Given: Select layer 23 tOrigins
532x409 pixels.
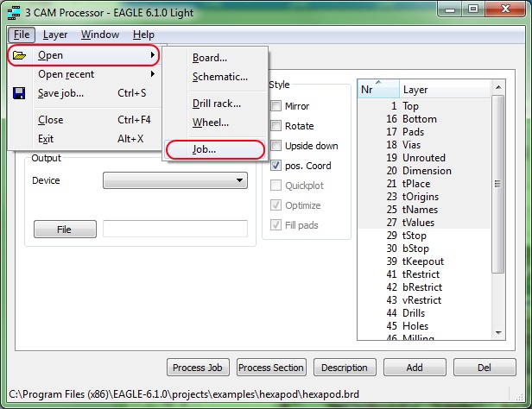Looking at the screenshot, I should click(x=424, y=196).
